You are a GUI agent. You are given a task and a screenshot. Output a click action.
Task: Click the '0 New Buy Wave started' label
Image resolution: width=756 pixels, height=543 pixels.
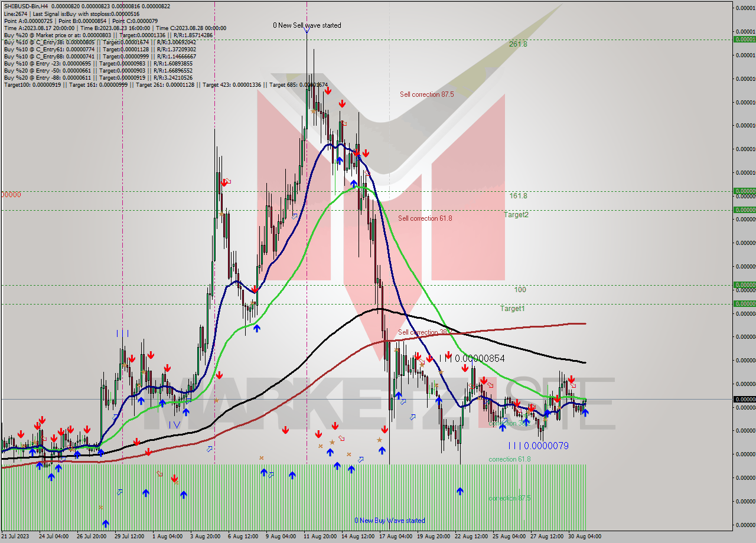[x=389, y=521]
